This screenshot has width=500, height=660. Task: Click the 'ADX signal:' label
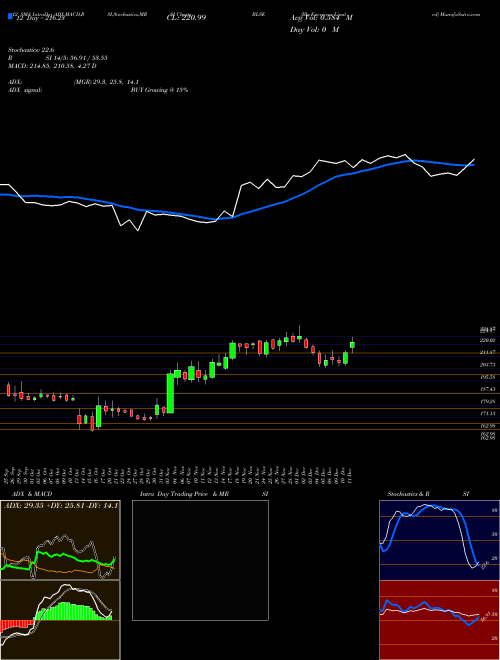click(x=24, y=90)
